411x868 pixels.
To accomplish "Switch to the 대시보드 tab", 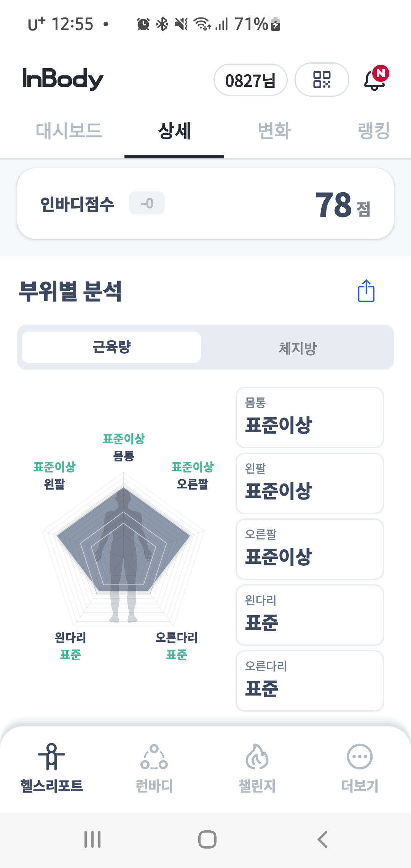I will point(68,131).
